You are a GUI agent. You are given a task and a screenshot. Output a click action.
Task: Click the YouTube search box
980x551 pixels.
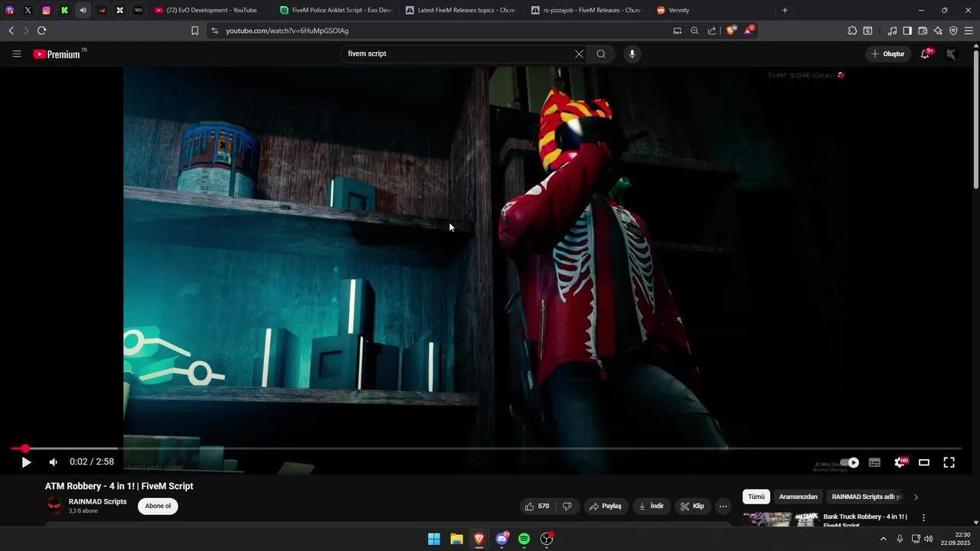coord(459,54)
